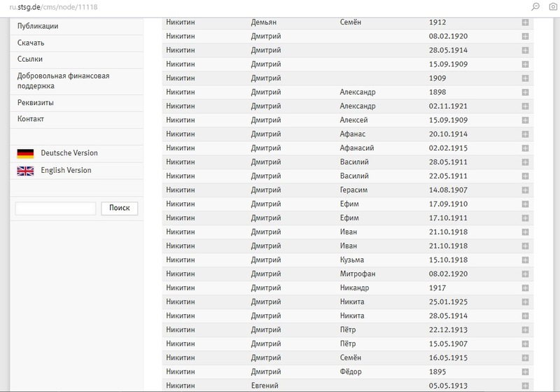The image size is (560, 392).
Task: Expand row with birth date 02.11.1921
Action: tap(525, 106)
